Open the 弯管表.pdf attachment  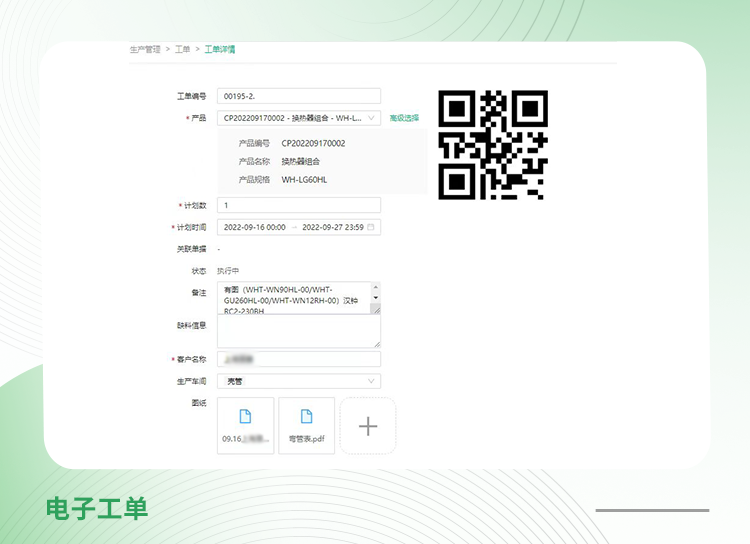point(307,425)
